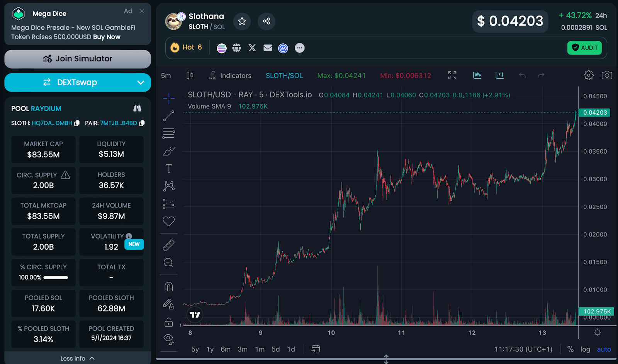This screenshot has height=364, width=618.
Task: Open timezone menu 11:17:30 (UTC+1)
Action: [523, 349]
